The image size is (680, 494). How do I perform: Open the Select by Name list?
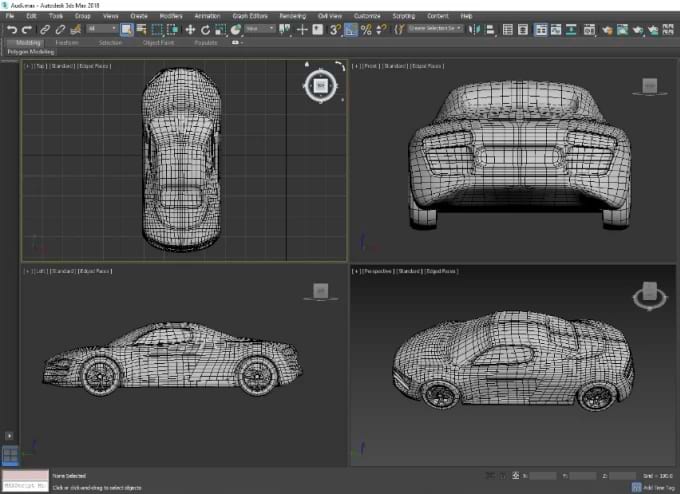pos(141,30)
